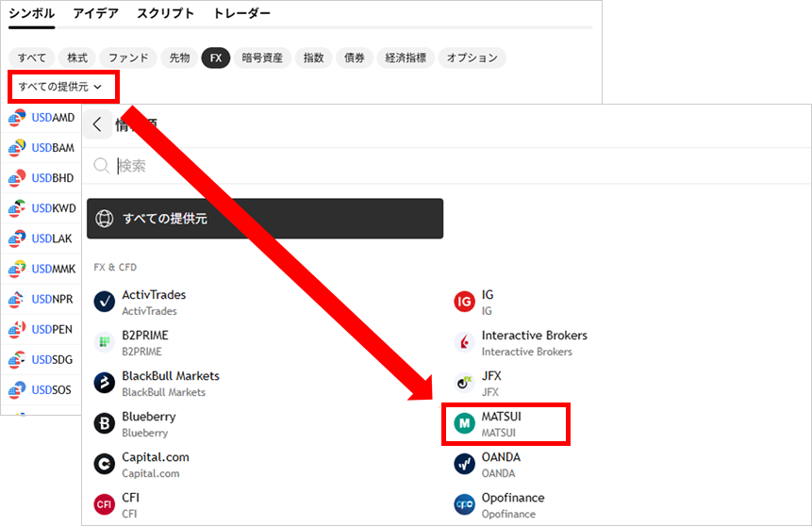The width and height of the screenshot is (812, 526).
Task: Click the JFX logo
Action: coord(465,383)
